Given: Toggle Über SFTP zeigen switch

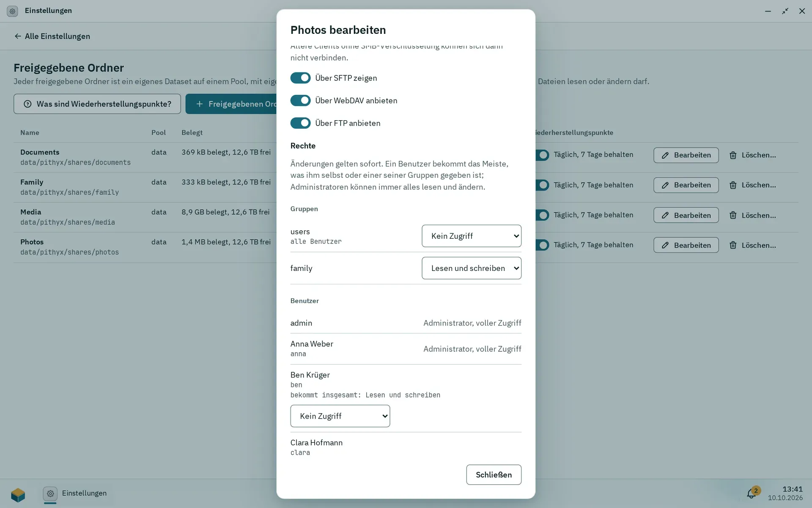Looking at the screenshot, I should [300, 78].
